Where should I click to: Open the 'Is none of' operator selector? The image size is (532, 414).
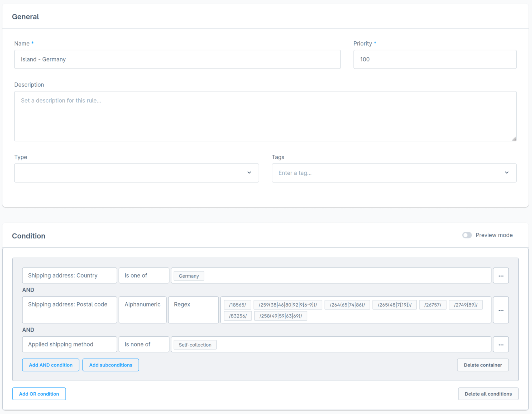point(144,345)
